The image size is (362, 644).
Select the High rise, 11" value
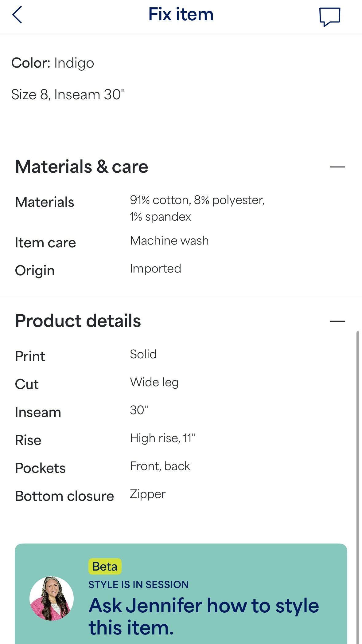click(x=162, y=438)
